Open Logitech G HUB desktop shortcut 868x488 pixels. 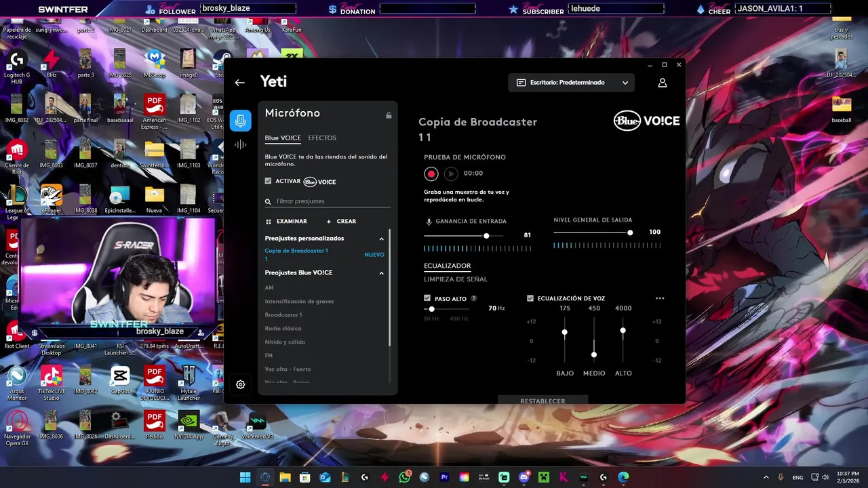(x=17, y=66)
